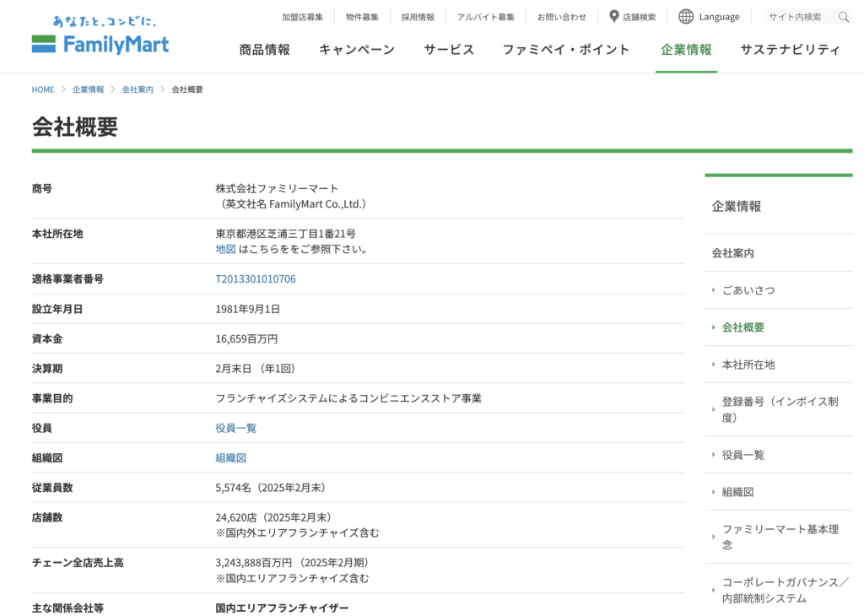
Task: Click 国内エリアフランチャイザー heading text
Action: (282, 608)
